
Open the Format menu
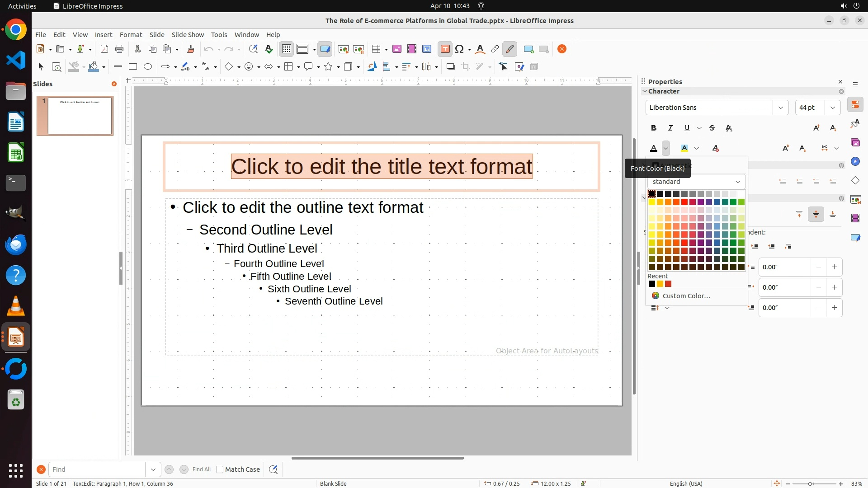click(131, 35)
